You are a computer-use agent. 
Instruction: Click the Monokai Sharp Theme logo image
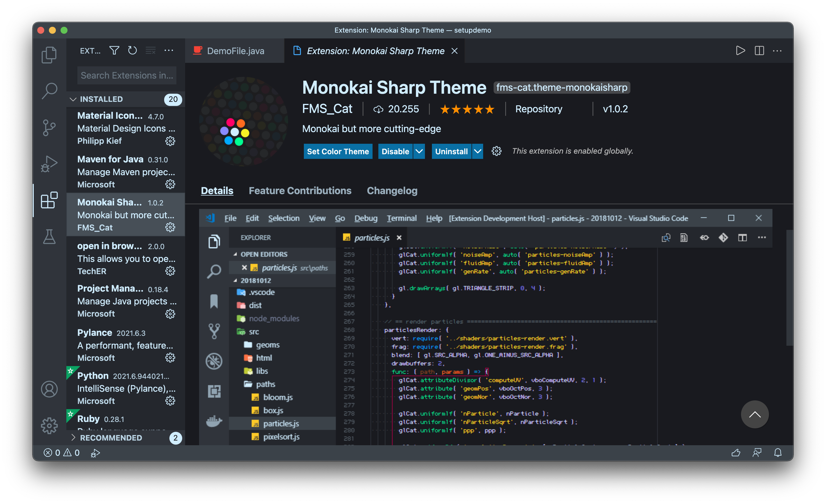click(244, 121)
